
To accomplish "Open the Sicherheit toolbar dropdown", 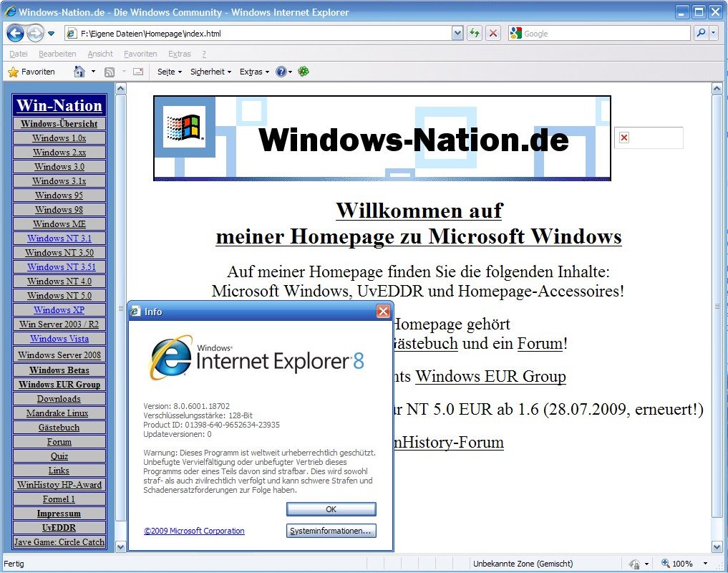I will tap(210, 72).
